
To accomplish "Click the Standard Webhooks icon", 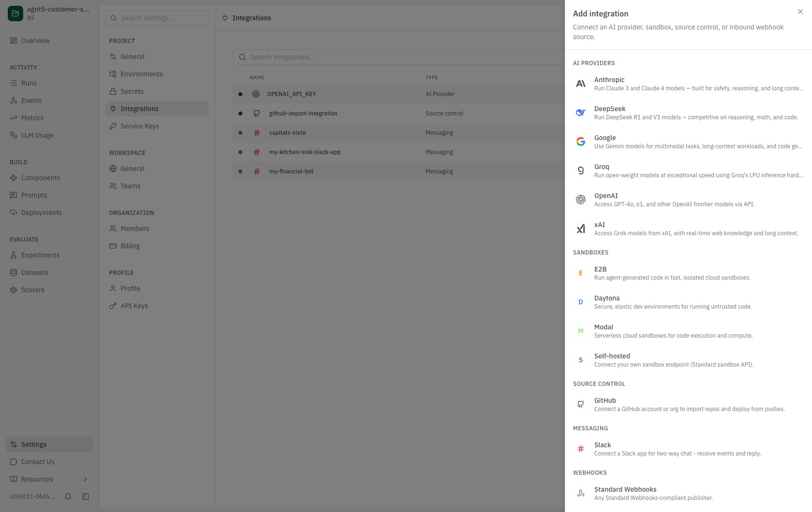I will (x=581, y=493).
